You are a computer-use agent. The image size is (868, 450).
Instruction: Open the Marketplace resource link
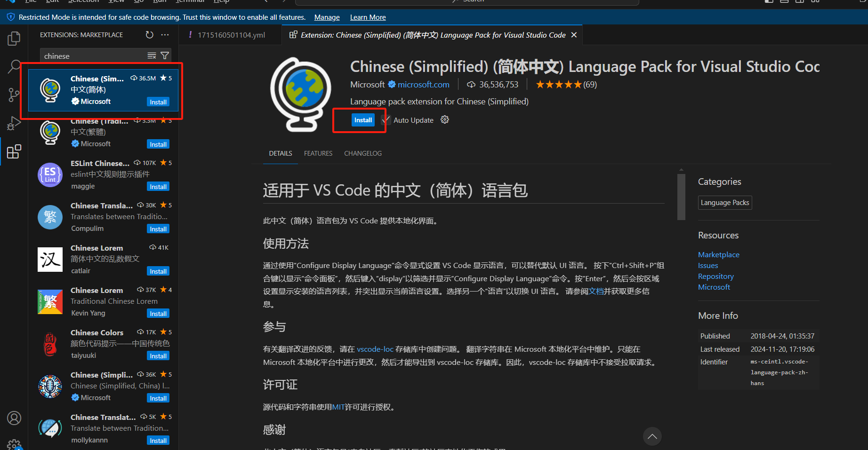[x=719, y=255]
